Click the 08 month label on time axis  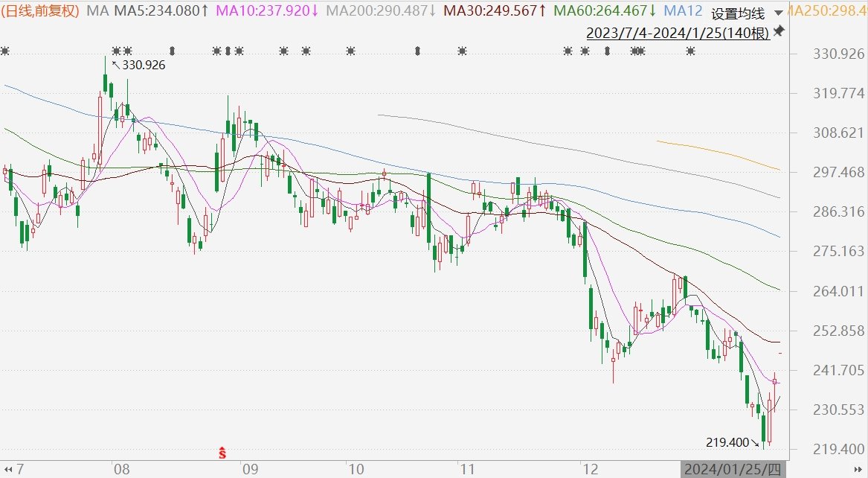coord(121,470)
